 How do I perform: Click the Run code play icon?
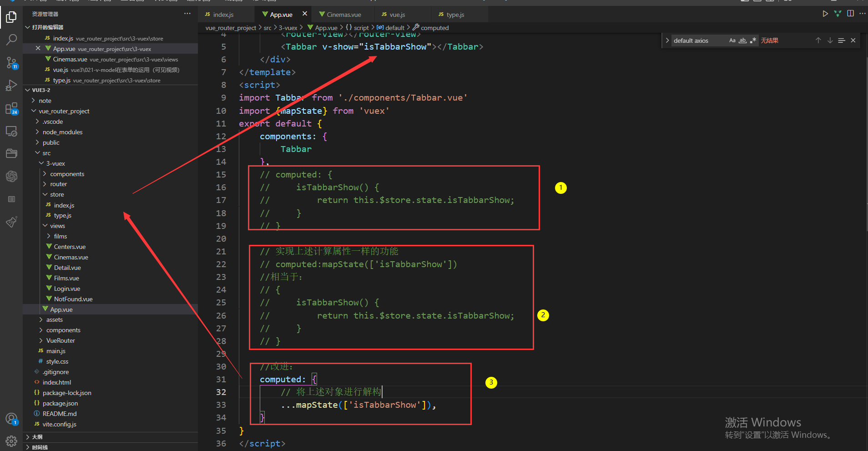[x=825, y=14]
